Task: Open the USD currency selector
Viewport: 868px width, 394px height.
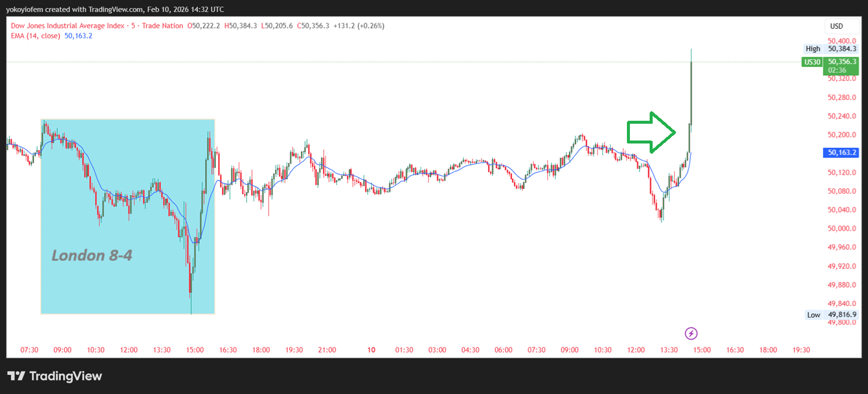Action: click(836, 26)
